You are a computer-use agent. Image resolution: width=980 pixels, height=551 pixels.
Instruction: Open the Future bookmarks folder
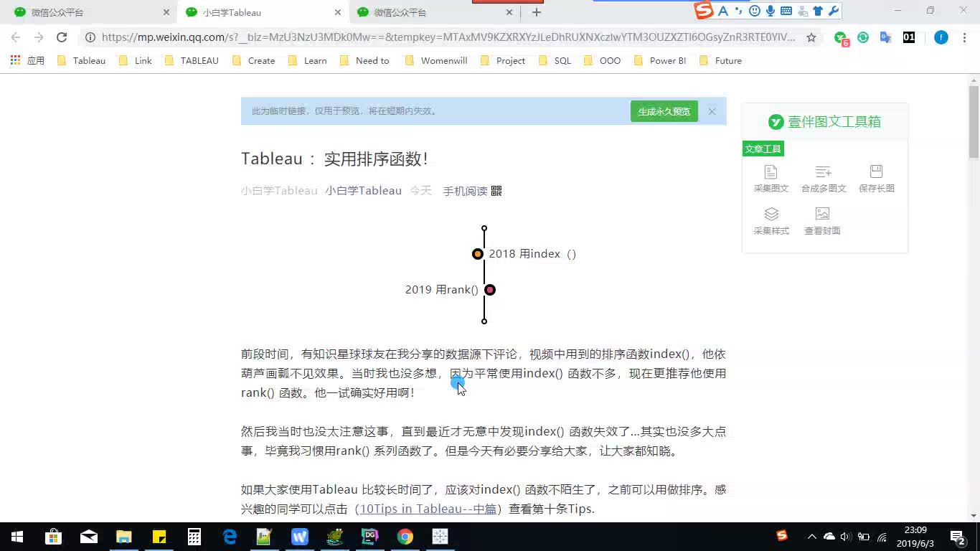(720, 61)
